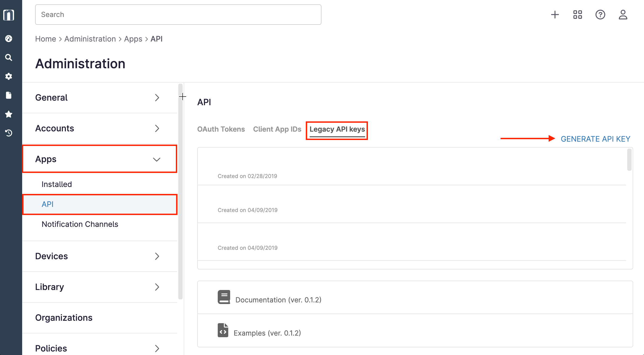Open the apps grid icon in header
Viewport: 644px width, 355px height.
[x=578, y=15]
